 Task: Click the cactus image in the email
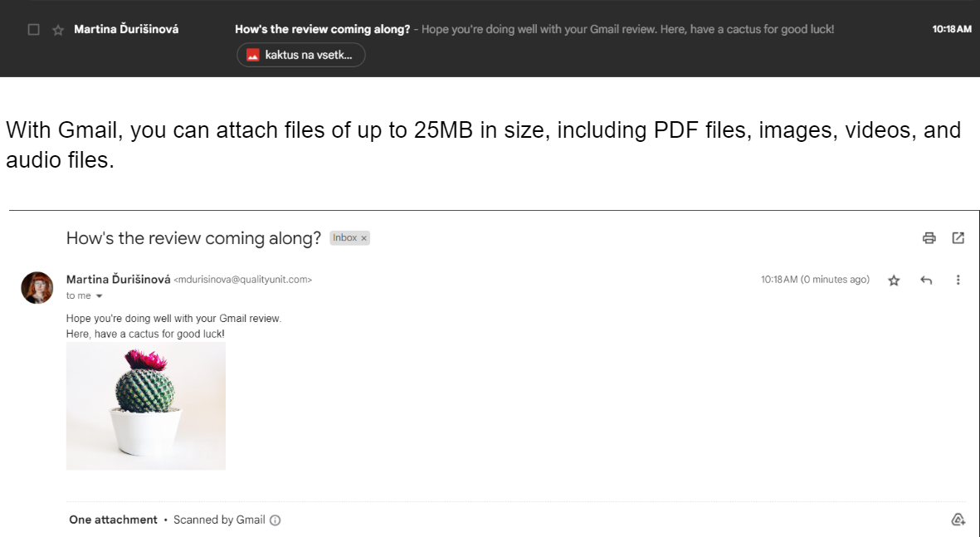(x=146, y=406)
